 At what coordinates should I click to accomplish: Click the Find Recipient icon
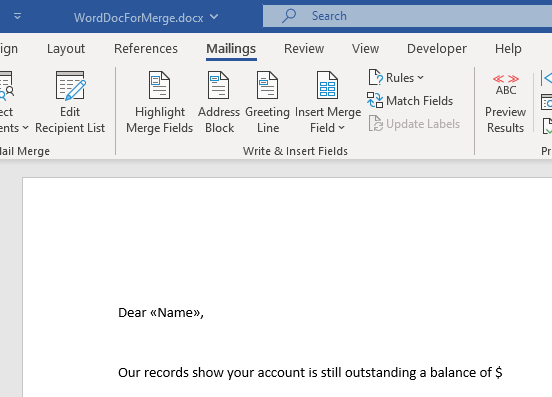pos(546,102)
